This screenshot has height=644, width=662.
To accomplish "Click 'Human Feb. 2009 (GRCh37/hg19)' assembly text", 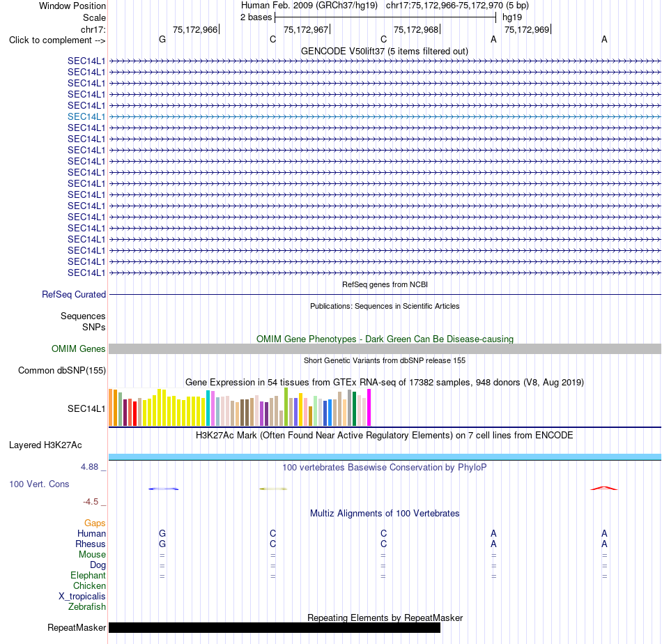I will pos(309,6).
